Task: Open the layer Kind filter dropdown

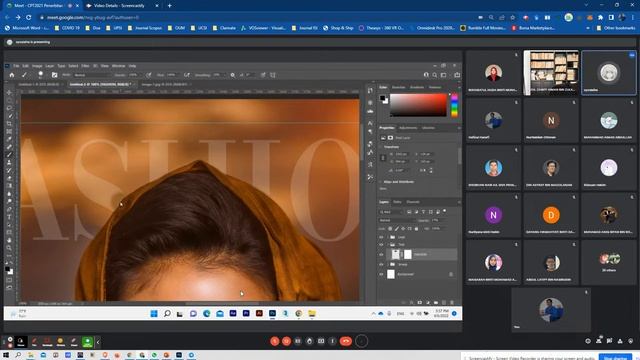Action: coord(391,212)
